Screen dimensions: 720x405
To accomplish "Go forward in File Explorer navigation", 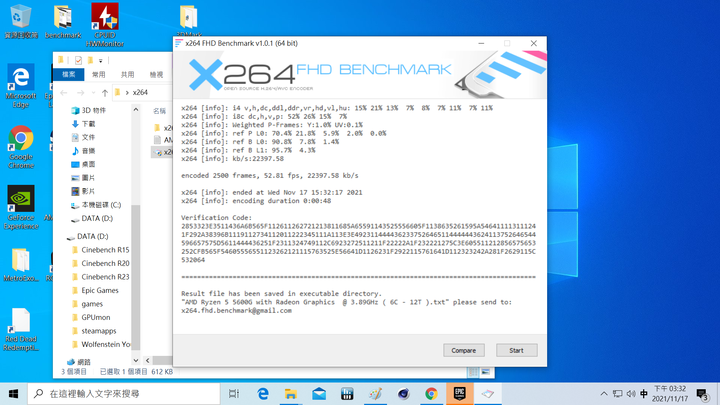I will click(x=80, y=93).
